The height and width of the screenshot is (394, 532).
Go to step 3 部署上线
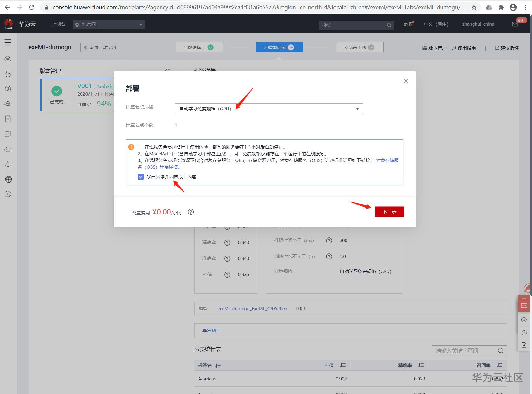[360, 47]
